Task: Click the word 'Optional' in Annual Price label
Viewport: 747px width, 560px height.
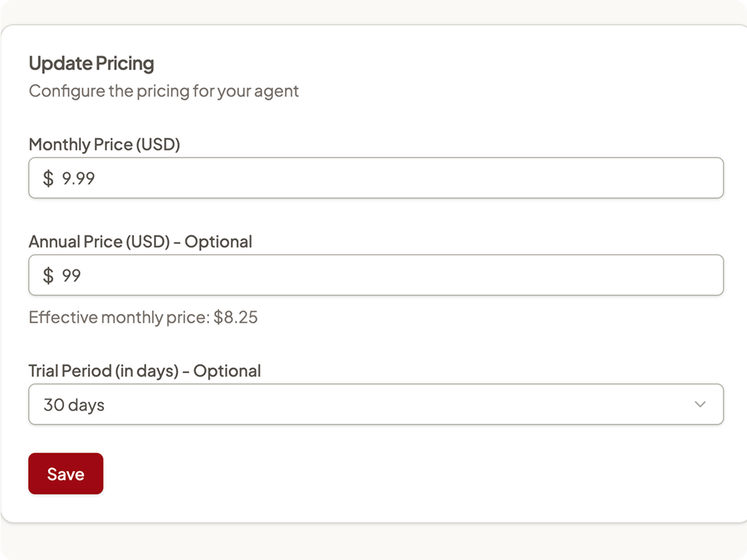Action: coord(218,242)
